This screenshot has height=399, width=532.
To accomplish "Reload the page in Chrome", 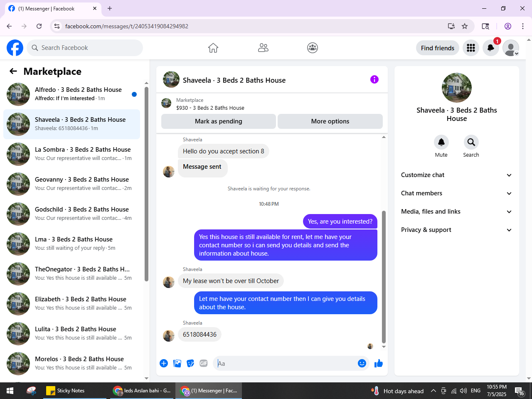I will point(39,26).
